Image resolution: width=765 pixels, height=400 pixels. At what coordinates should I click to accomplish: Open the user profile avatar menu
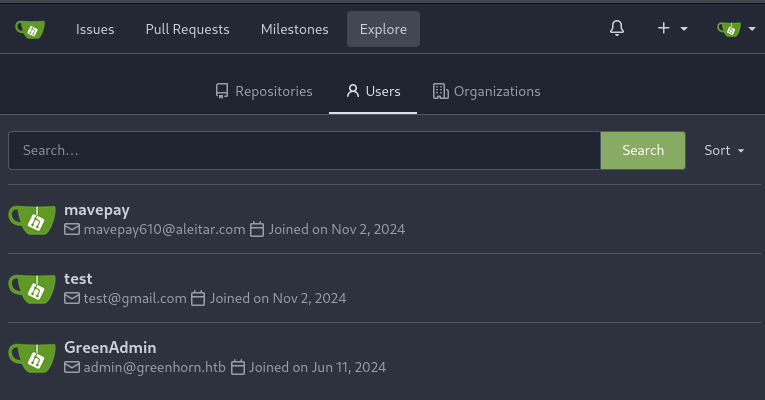tap(736, 29)
